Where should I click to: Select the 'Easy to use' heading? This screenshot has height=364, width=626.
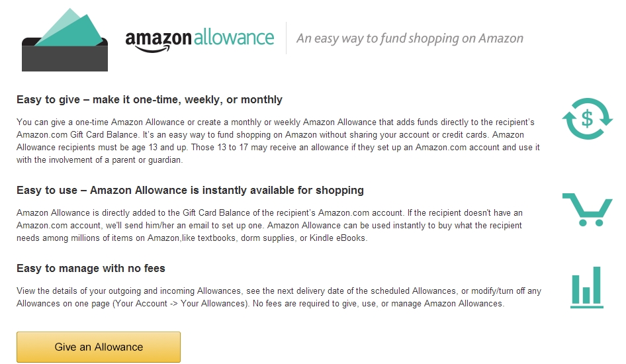click(x=190, y=191)
